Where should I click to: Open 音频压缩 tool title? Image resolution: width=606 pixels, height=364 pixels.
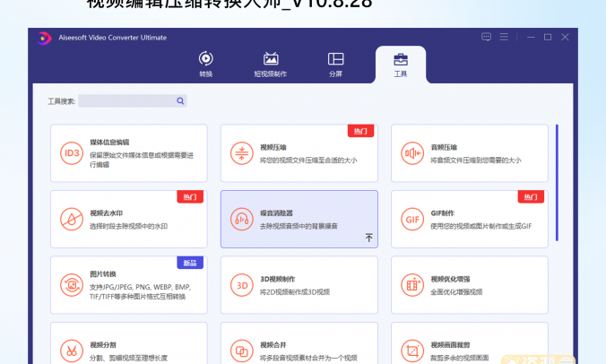coord(444,147)
